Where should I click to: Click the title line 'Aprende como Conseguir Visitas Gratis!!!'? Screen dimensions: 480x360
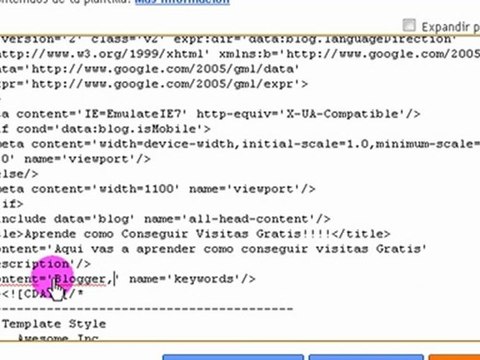point(195,234)
